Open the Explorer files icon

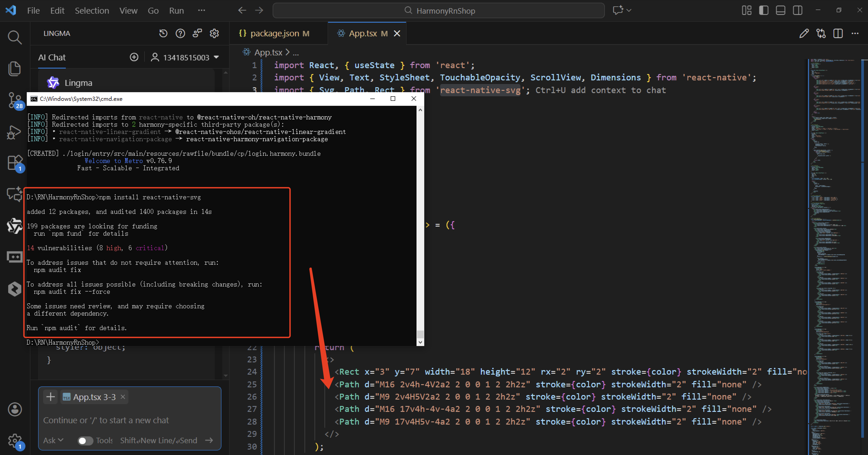[x=15, y=69]
